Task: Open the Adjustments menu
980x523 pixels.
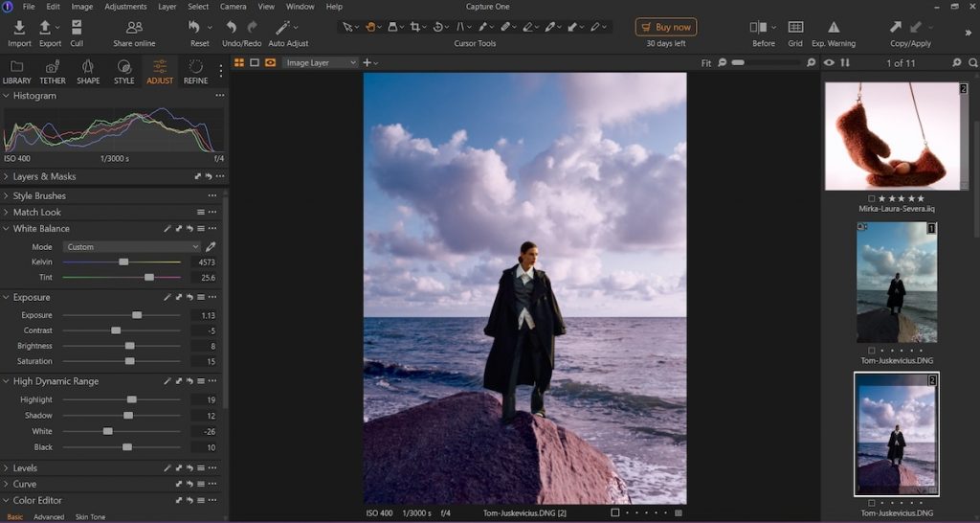Action: [125, 7]
